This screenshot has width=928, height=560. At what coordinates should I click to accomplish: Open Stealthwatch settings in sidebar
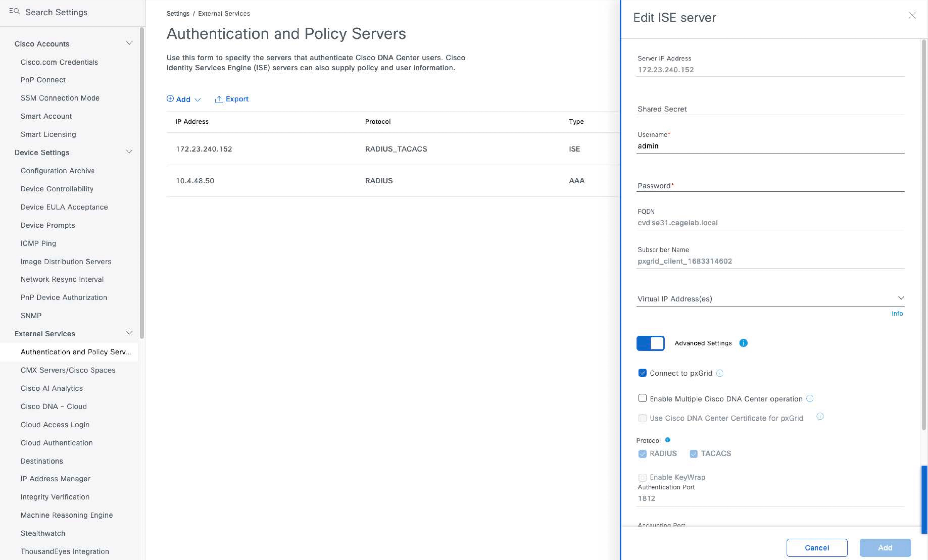pyautogui.click(x=43, y=533)
